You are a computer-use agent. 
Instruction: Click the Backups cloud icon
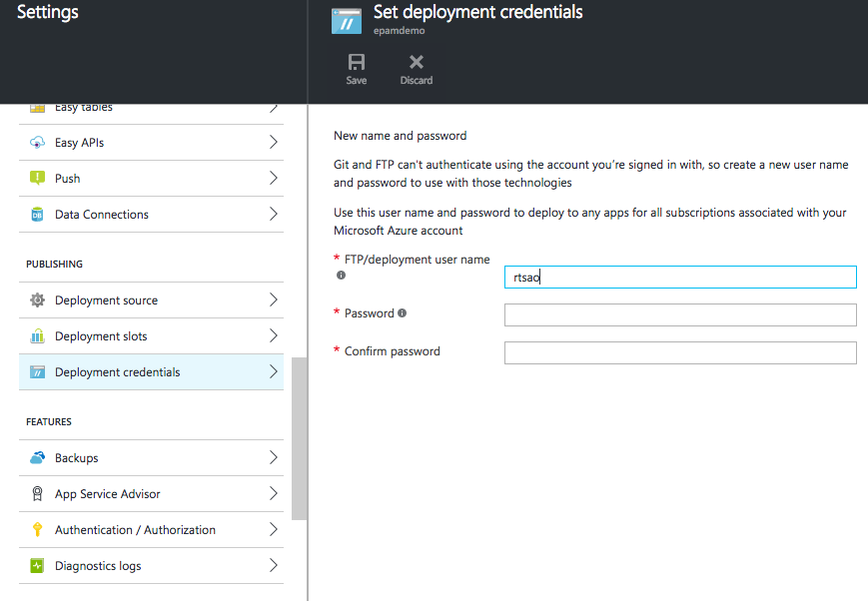point(37,457)
